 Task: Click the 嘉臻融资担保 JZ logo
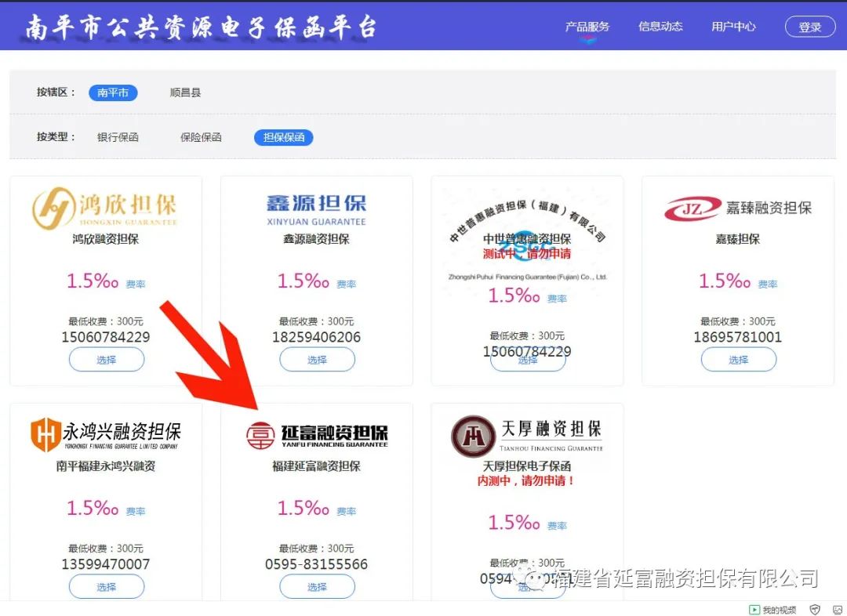click(738, 208)
